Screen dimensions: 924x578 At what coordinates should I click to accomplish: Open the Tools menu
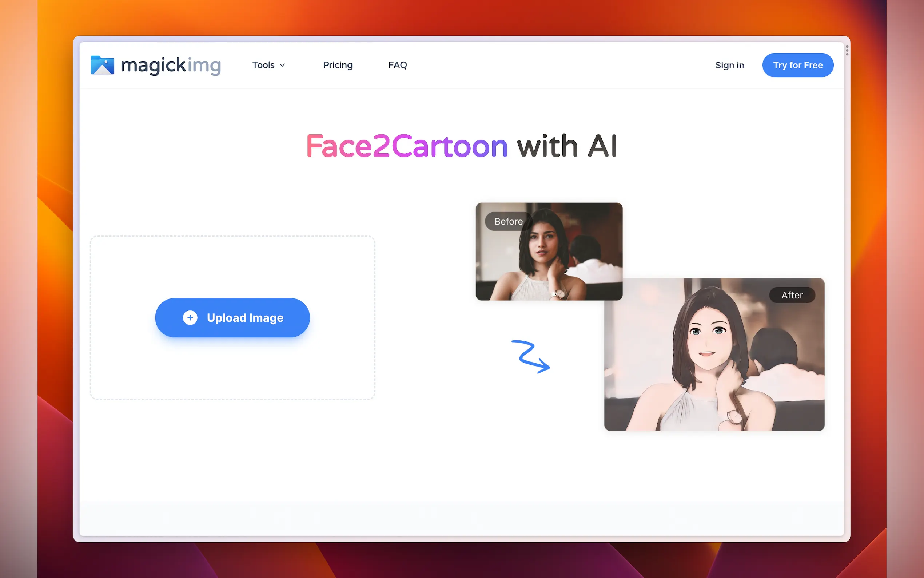(x=268, y=65)
